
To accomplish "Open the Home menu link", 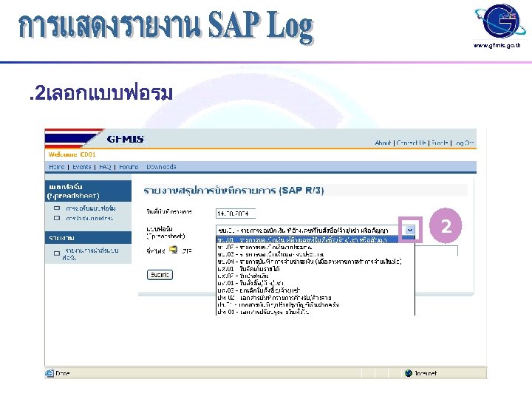I will pyautogui.click(x=57, y=166).
